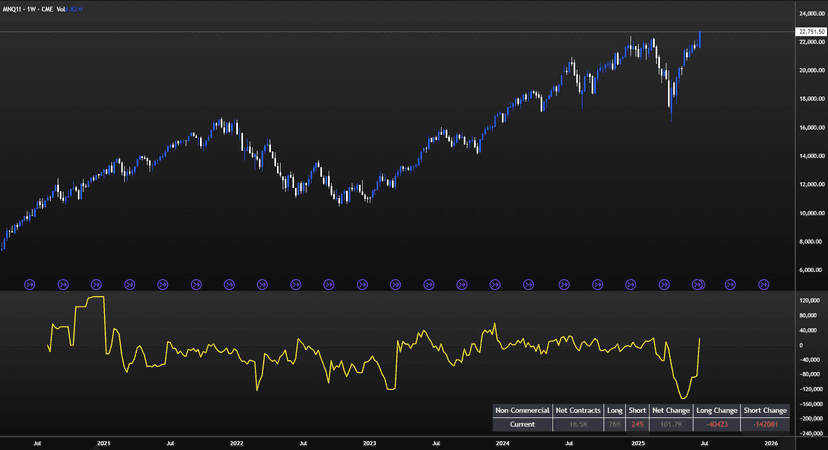Click the first event marker at chart's left edge
The width and height of the screenshot is (828, 450).
point(30,285)
